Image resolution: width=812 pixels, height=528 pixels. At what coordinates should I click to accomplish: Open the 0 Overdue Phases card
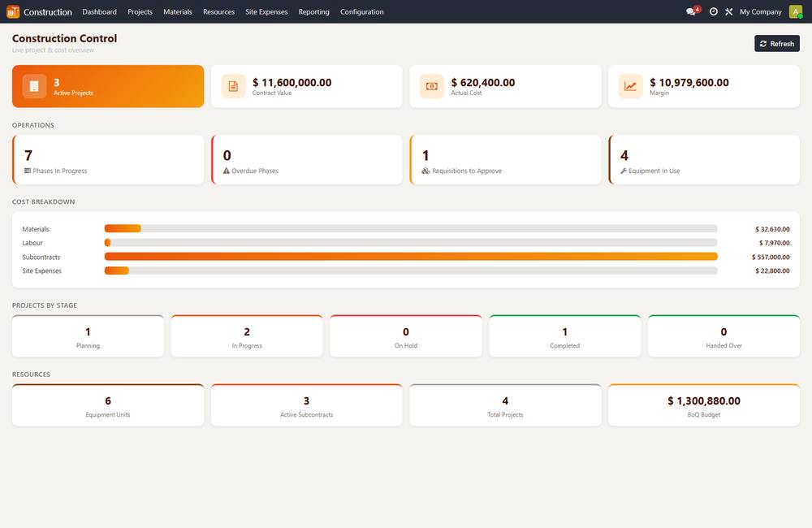(307, 159)
